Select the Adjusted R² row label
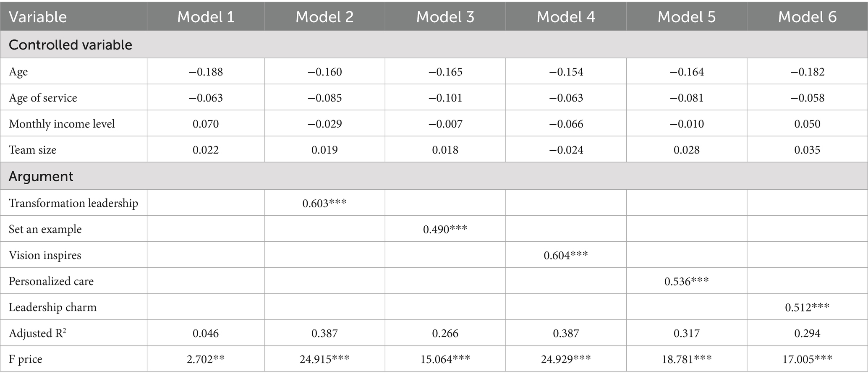The height and width of the screenshot is (379, 868). tap(37, 333)
